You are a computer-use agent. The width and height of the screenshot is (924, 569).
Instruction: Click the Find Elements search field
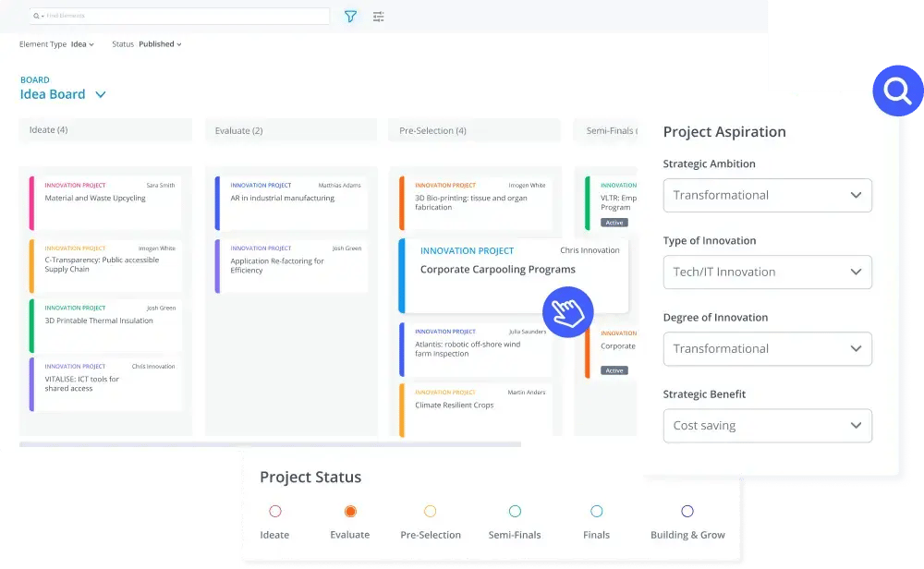[185, 17]
